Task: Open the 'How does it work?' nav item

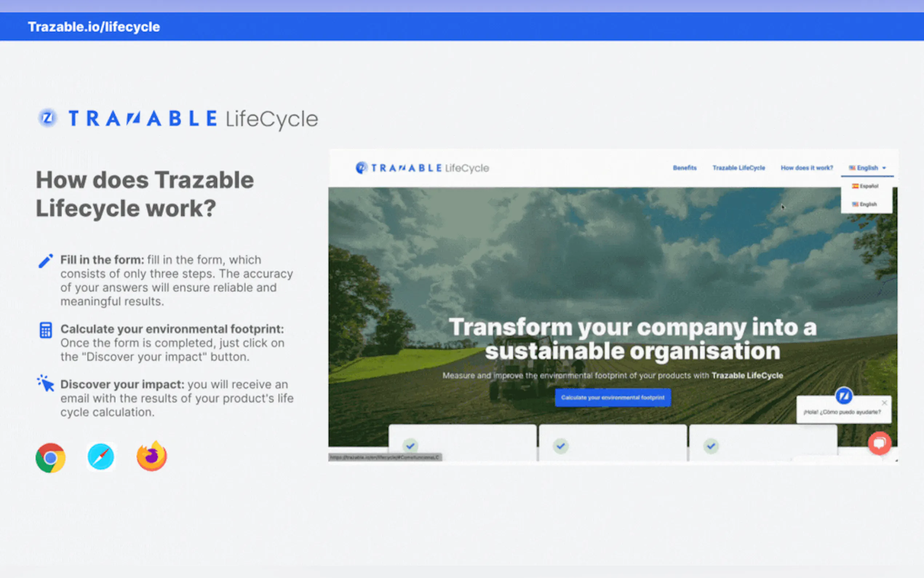Action: 807,168
